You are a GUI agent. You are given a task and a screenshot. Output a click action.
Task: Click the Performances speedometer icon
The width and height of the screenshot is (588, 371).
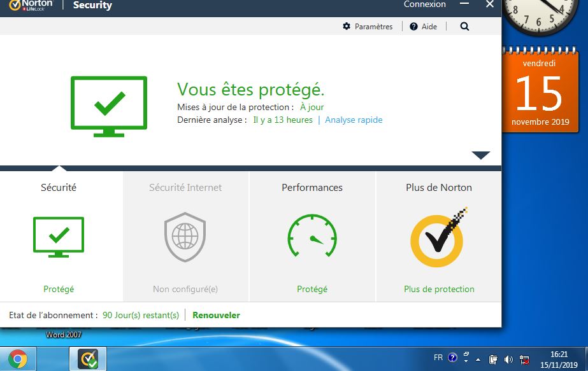click(312, 235)
